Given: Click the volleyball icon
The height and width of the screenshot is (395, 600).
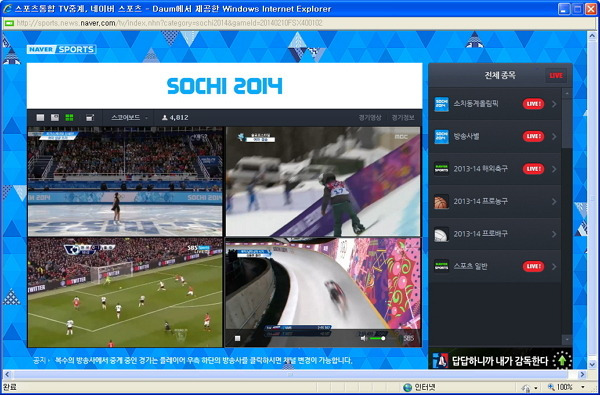Looking at the screenshot, I should pos(441,234).
